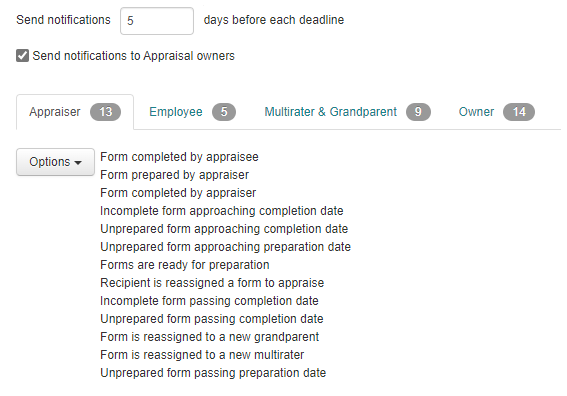Click the 5 badge next to Employee
The image size is (567, 396).
coord(224,112)
